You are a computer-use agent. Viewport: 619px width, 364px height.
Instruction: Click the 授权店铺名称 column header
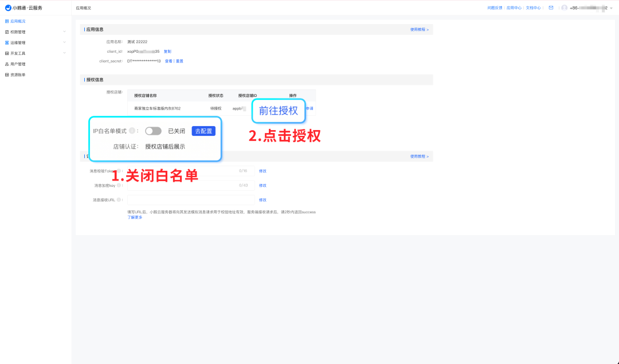(145, 96)
